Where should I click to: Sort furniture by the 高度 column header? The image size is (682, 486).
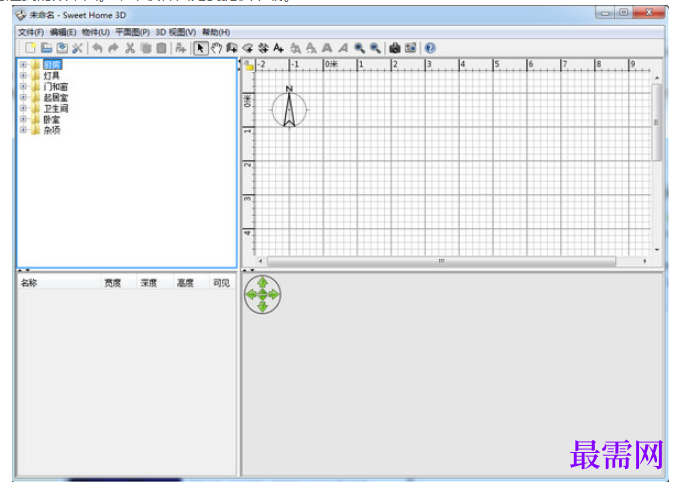tap(191, 283)
